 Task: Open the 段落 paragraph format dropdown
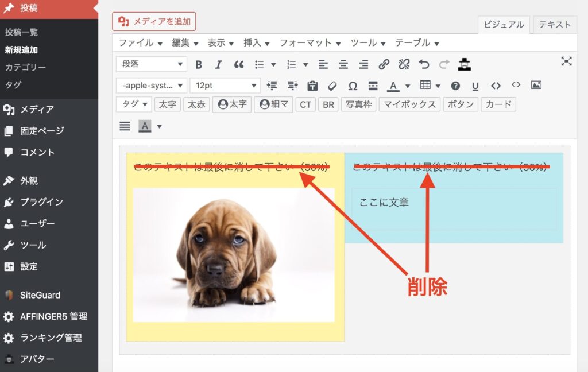point(152,64)
